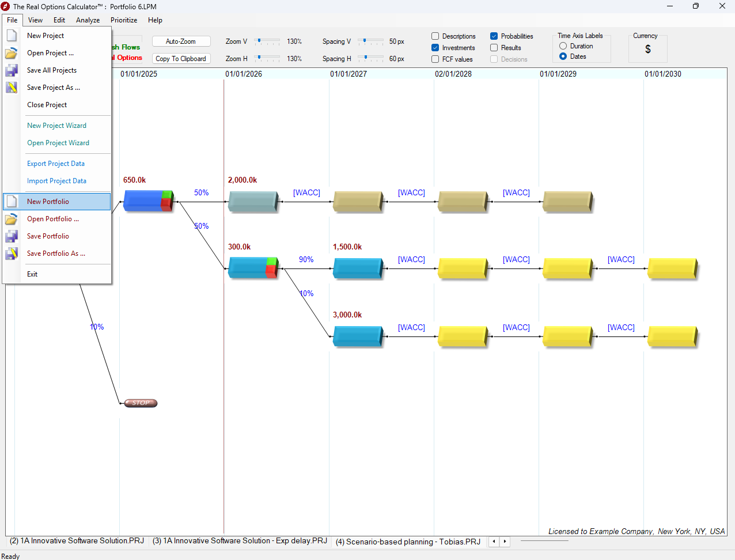
Task: Click the Save All Projects disk icon
Action: point(12,70)
